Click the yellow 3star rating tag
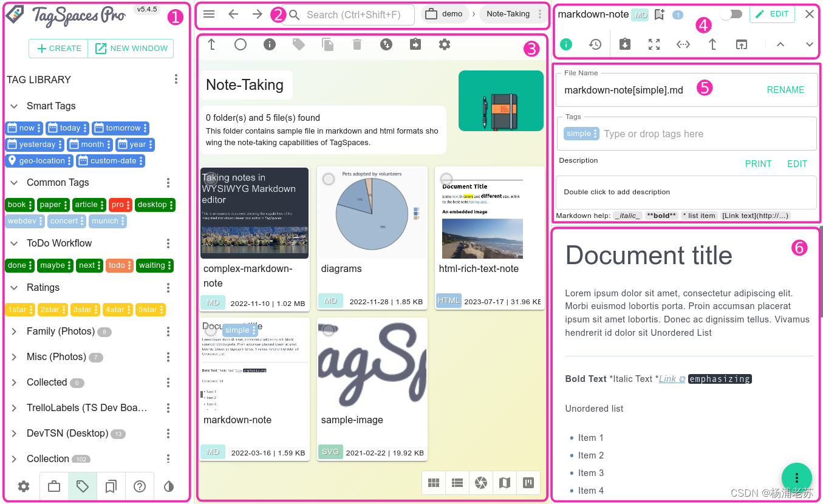The width and height of the screenshot is (823, 504). (x=84, y=310)
